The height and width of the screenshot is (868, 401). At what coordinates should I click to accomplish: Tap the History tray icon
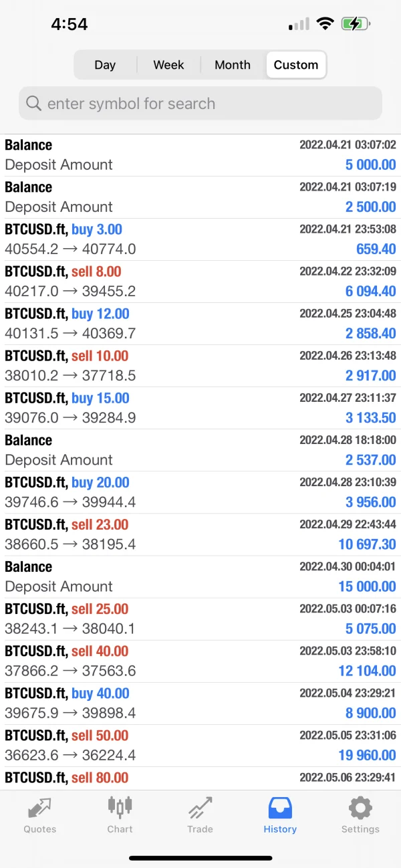click(x=280, y=808)
